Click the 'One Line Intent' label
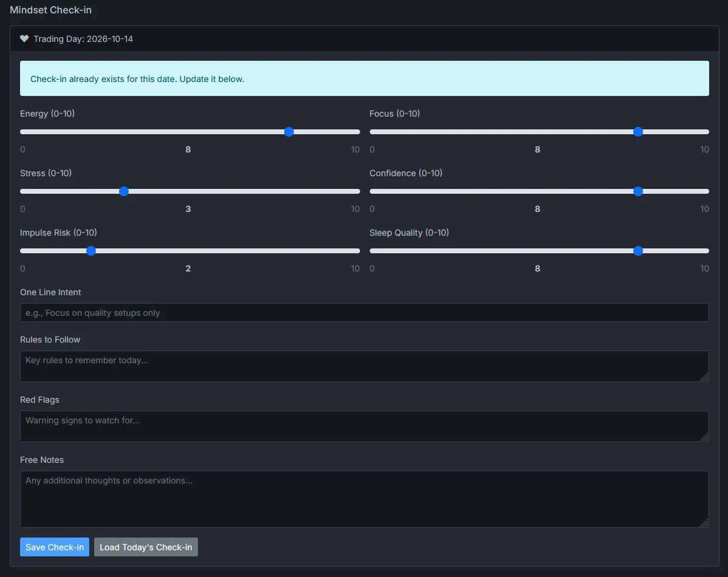 coord(50,292)
